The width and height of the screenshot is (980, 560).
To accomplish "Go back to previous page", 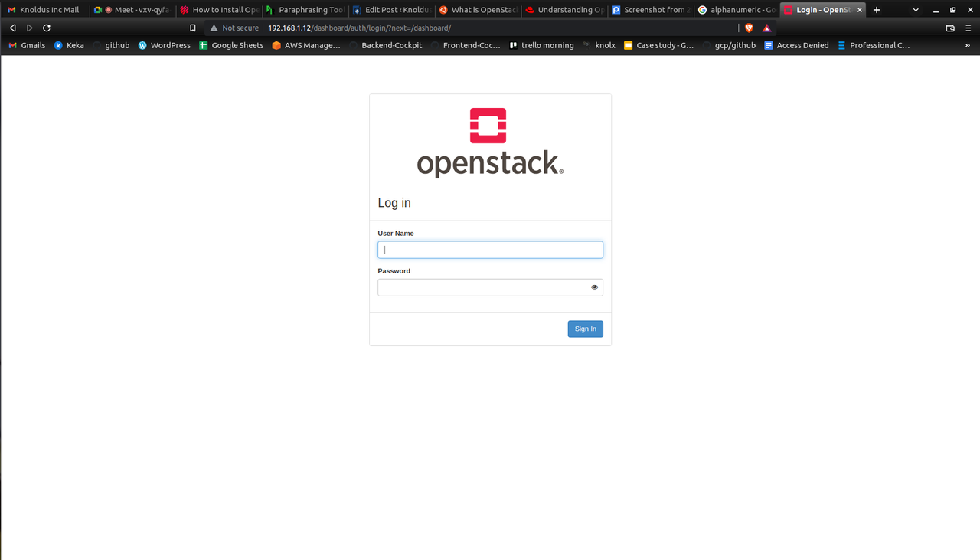I will click(12, 28).
